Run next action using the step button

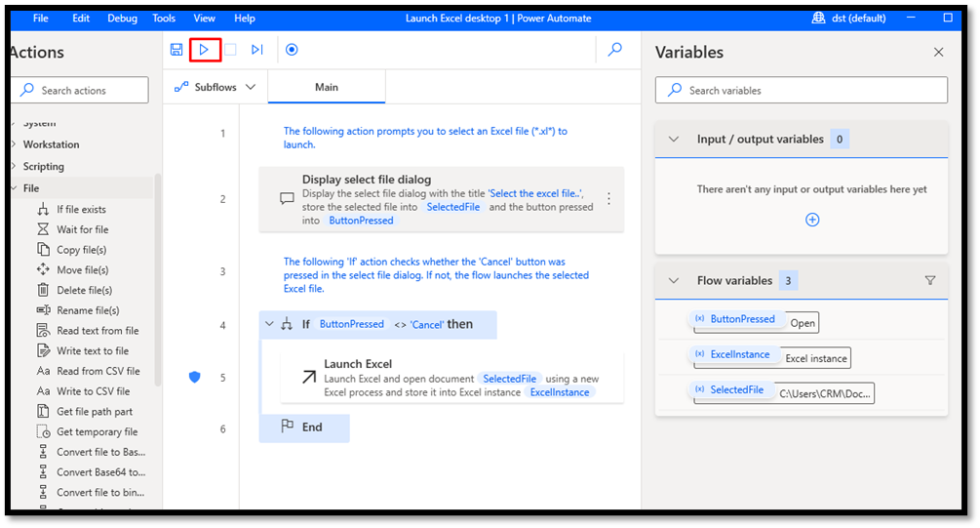(x=256, y=50)
